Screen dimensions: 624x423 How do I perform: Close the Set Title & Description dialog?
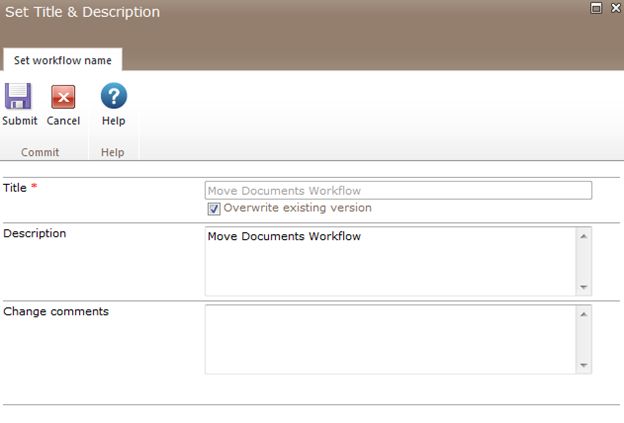pyautogui.click(x=616, y=8)
